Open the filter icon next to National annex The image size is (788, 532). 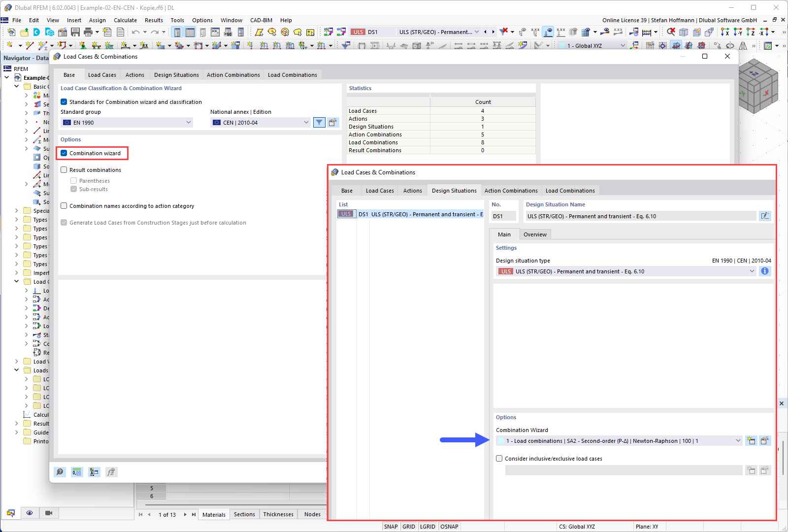319,122
